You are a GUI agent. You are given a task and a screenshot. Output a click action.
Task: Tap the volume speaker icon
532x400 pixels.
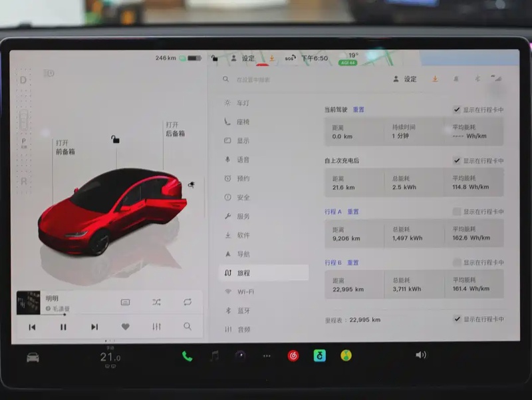tap(420, 355)
